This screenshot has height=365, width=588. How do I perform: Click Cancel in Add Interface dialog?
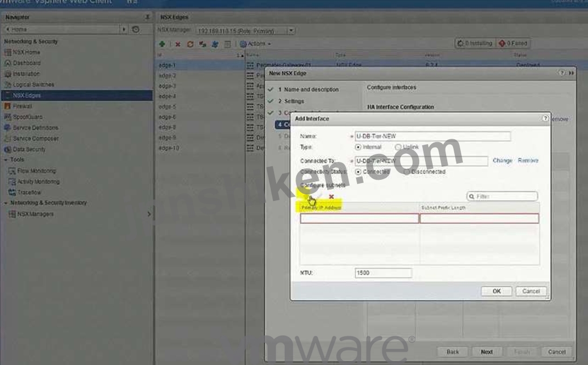531,291
